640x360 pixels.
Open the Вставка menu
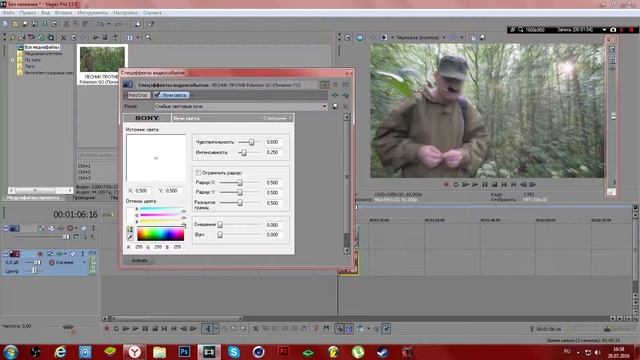63,13
